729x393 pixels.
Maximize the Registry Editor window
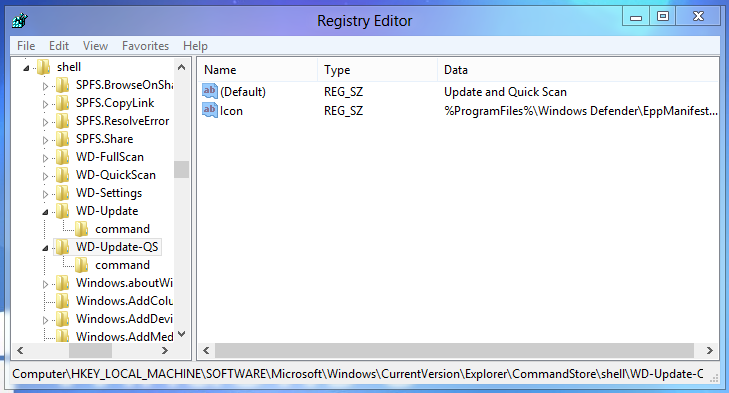(663, 17)
